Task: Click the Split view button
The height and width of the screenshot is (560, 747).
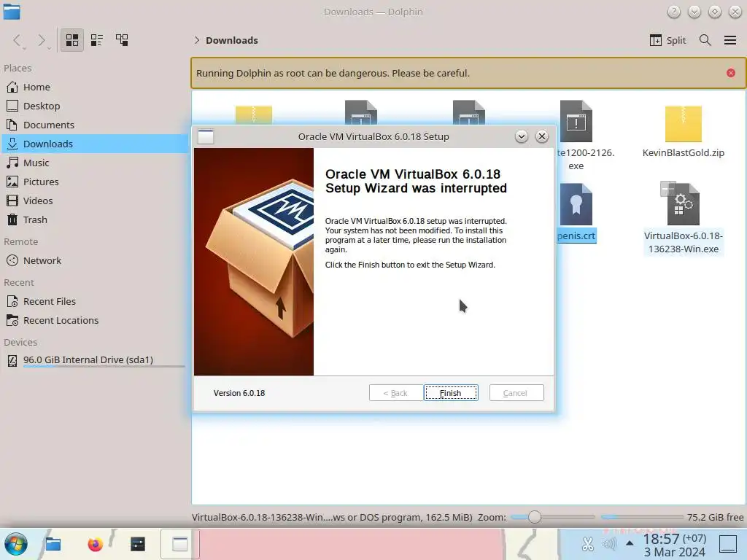Action: 667,41
